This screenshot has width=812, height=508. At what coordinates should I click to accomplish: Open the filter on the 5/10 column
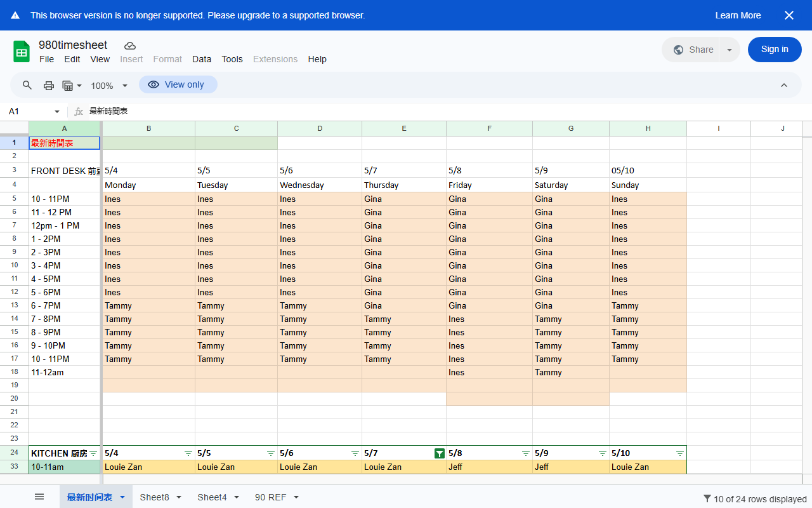click(680, 453)
